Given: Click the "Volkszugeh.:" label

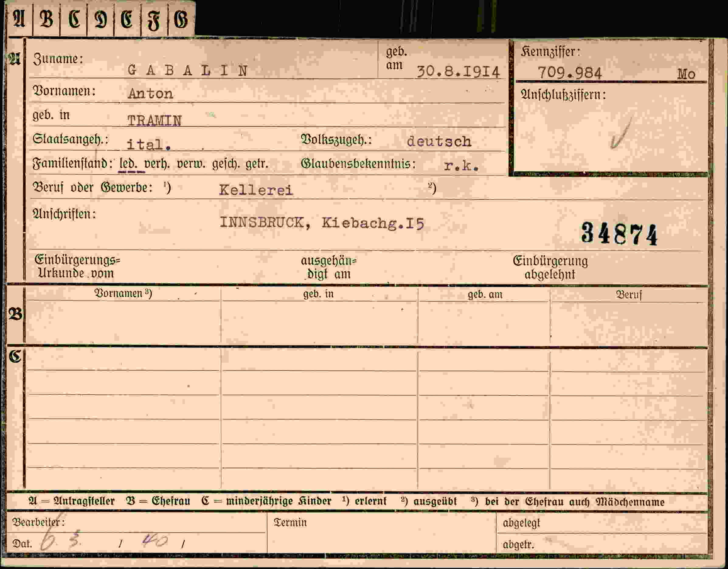Looking at the screenshot, I should click(x=336, y=139).
